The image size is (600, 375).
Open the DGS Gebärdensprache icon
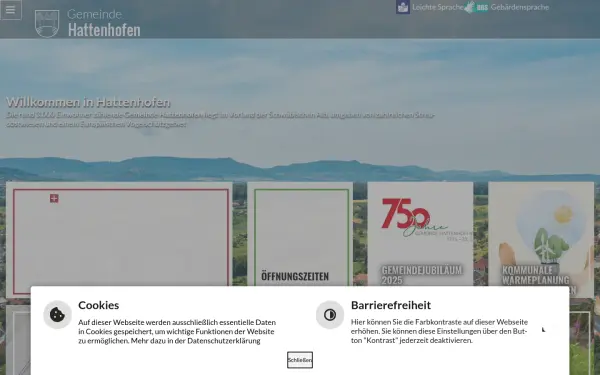(x=476, y=7)
